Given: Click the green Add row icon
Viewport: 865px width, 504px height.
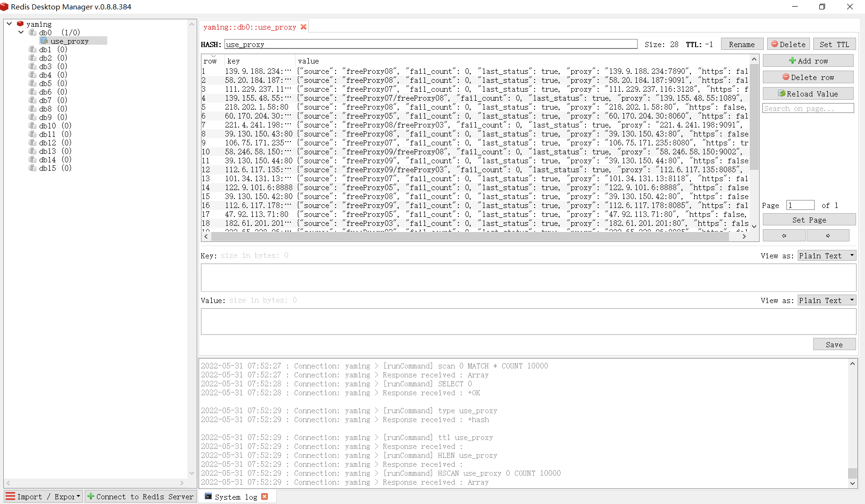Looking at the screenshot, I should 792,60.
